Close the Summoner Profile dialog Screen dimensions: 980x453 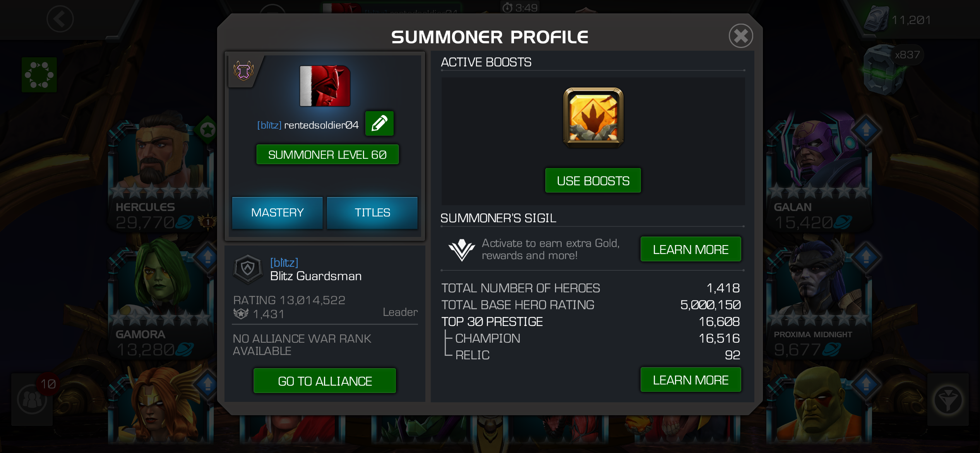point(741,36)
